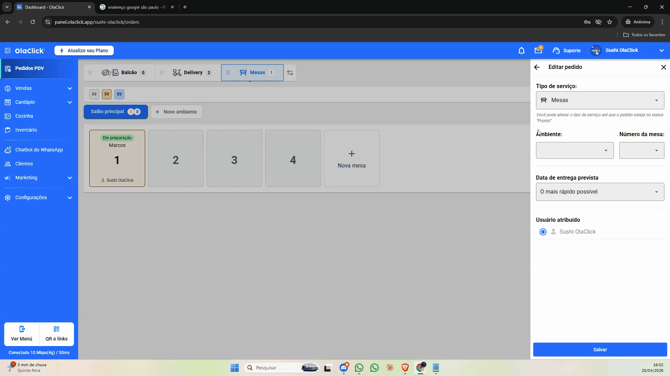Open Suporte headset help
The image size is (670, 376).
click(566, 50)
